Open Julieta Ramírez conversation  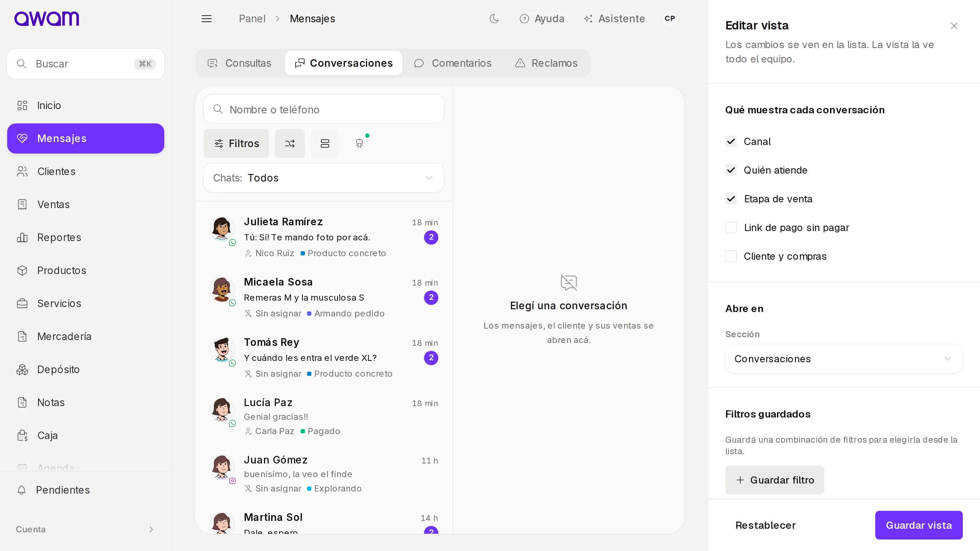324,237
